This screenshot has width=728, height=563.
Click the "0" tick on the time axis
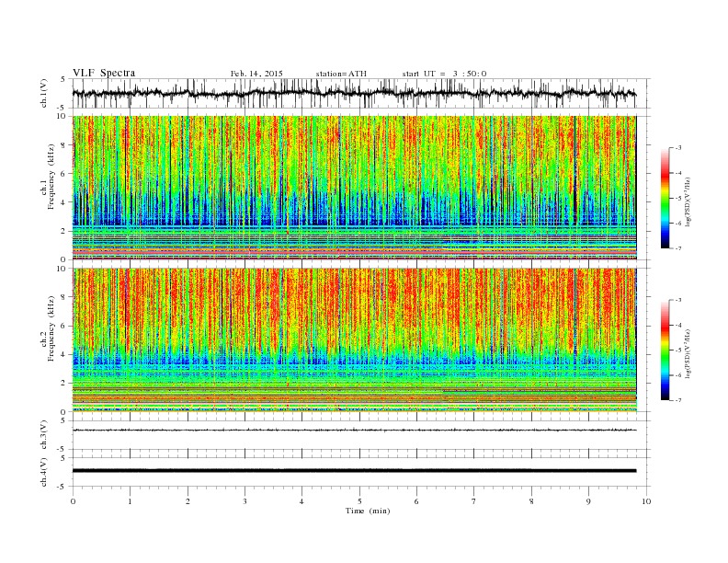click(73, 501)
